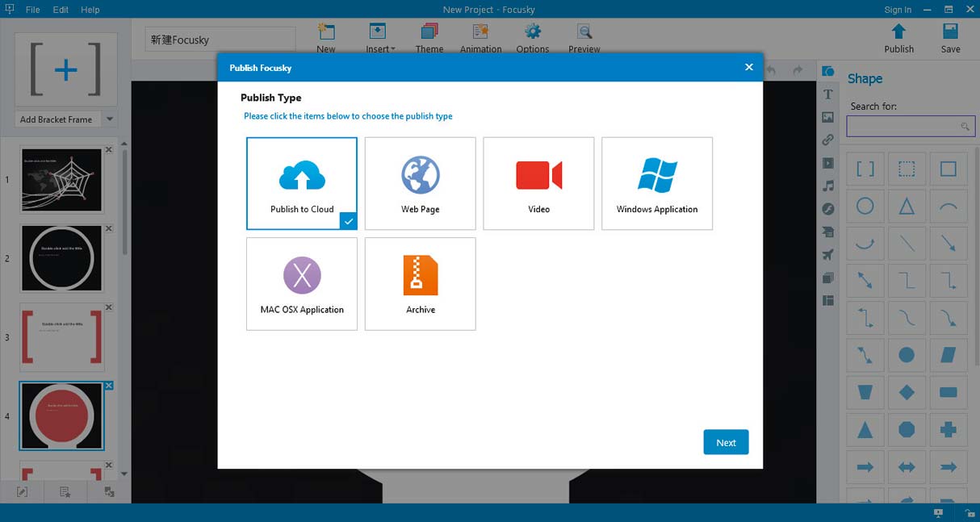Open the File menu
This screenshot has height=522, width=980.
(x=32, y=10)
